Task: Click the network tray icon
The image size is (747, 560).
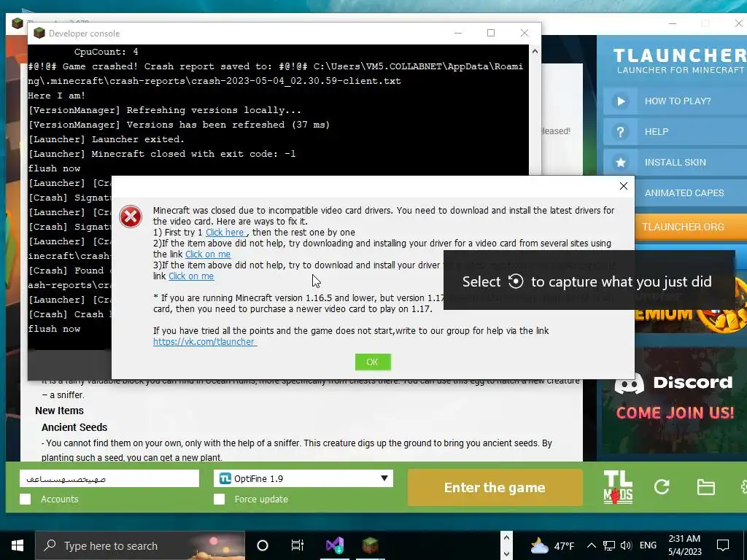Action: [x=609, y=545]
